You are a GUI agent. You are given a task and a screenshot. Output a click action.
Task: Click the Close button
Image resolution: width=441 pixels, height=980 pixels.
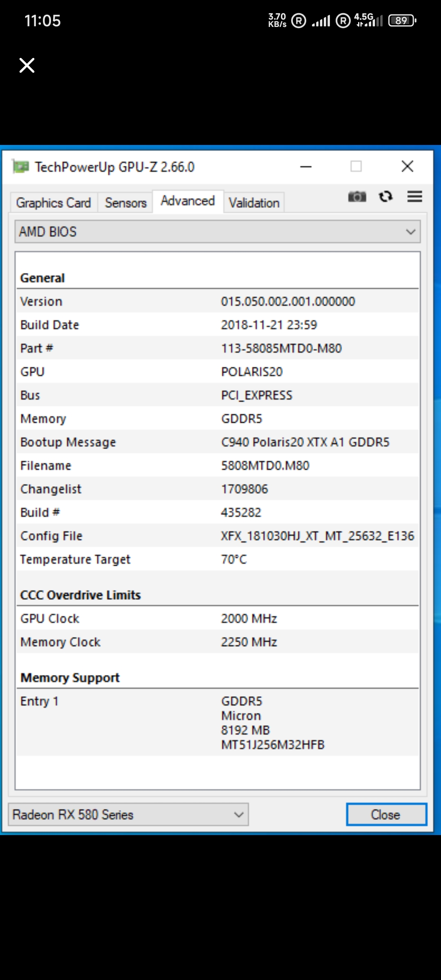point(386,815)
